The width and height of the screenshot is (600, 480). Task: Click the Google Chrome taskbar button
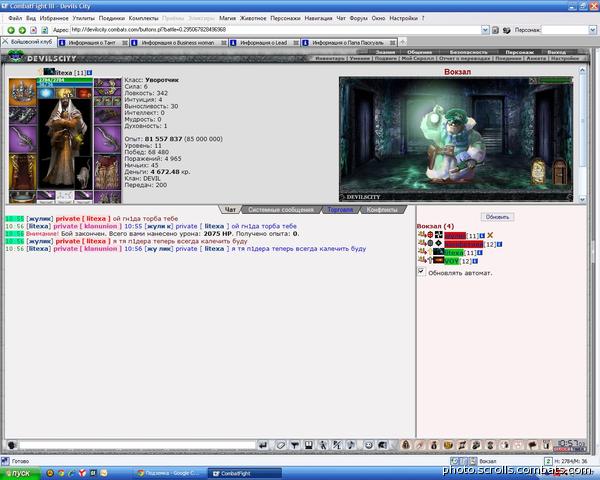tap(170, 473)
